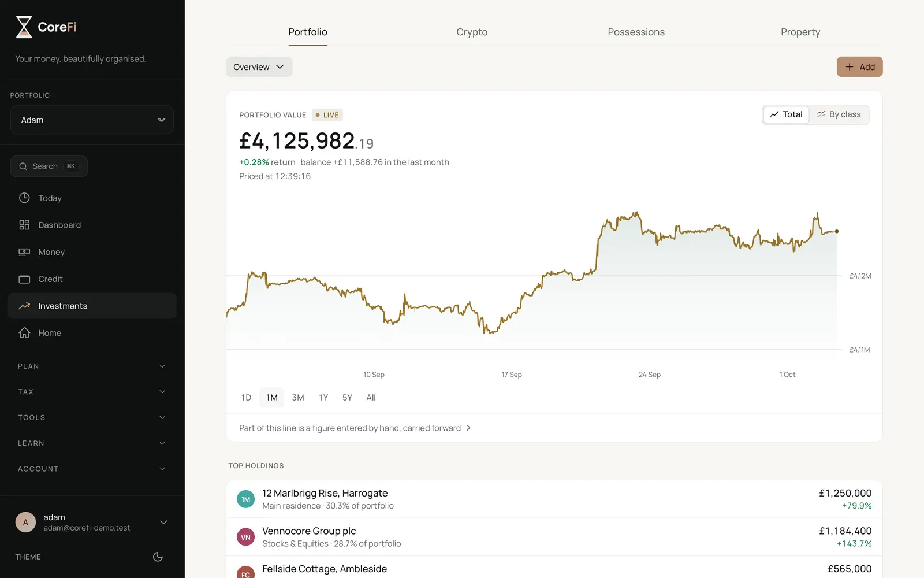Open the Money section
This screenshot has width=924, height=578.
click(92, 252)
